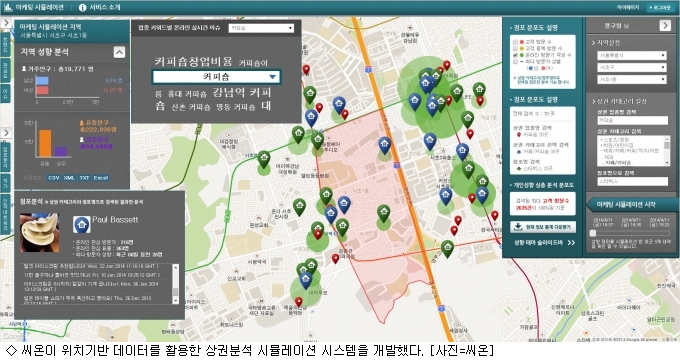Toggle the 고객 중복 방문 수 checkbox

pos(516,49)
